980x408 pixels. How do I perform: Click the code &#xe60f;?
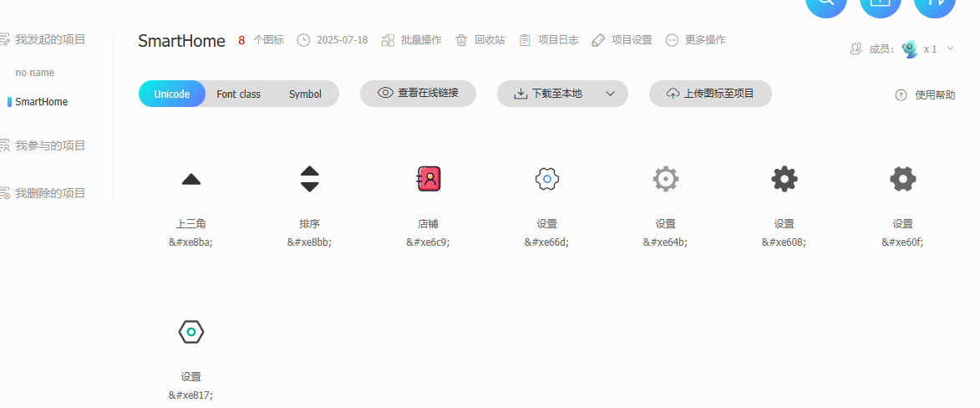point(902,242)
